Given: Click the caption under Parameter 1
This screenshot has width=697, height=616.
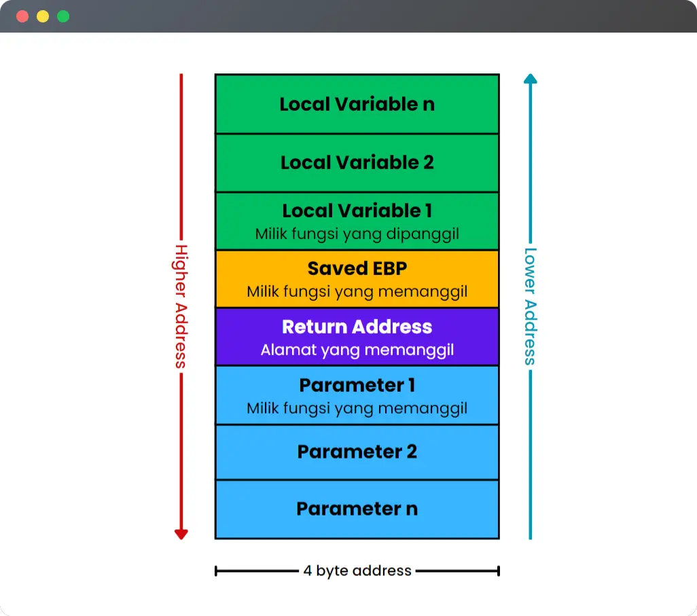Looking at the screenshot, I should click(357, 408).
